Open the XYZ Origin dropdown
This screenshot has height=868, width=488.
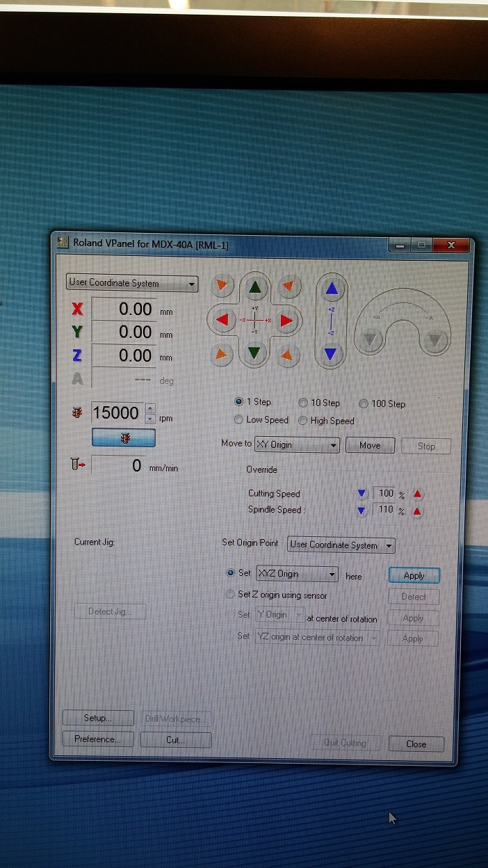[298, 574]
